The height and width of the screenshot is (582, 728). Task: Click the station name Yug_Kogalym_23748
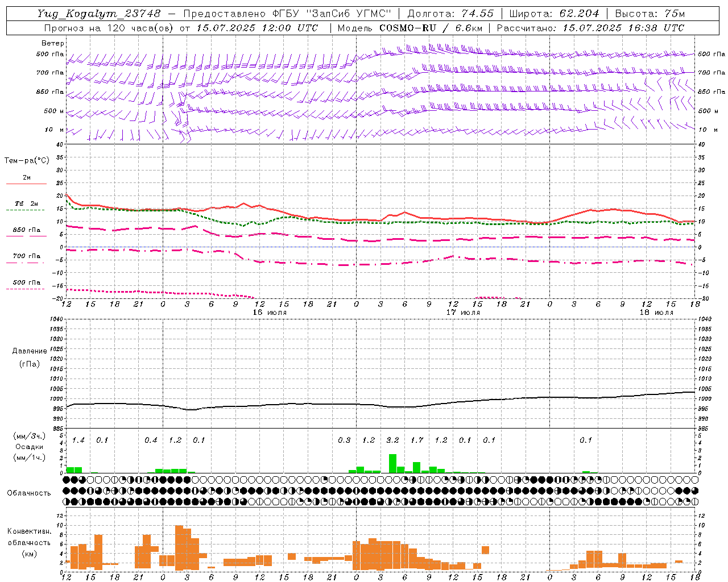click(99, 14)
